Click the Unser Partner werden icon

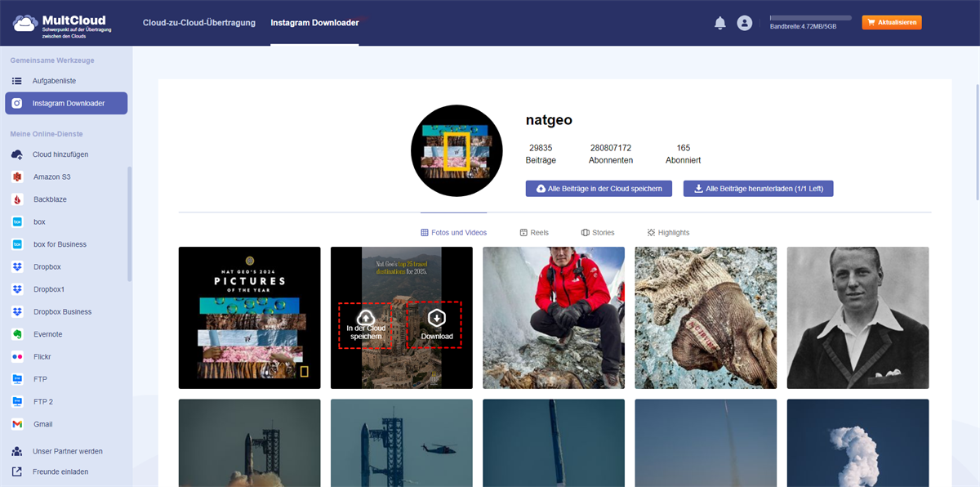pos(16,451)
